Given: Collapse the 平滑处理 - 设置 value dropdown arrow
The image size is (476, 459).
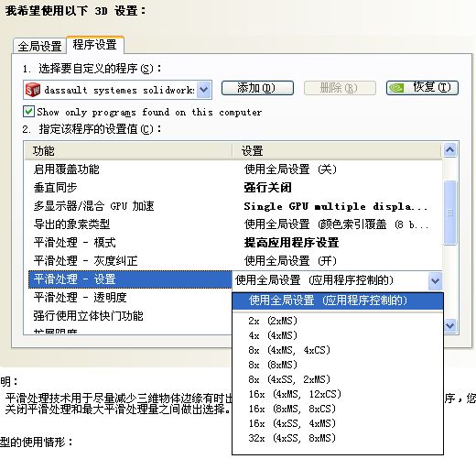Looking at the screenshot, I should click(x=435, y=280).
